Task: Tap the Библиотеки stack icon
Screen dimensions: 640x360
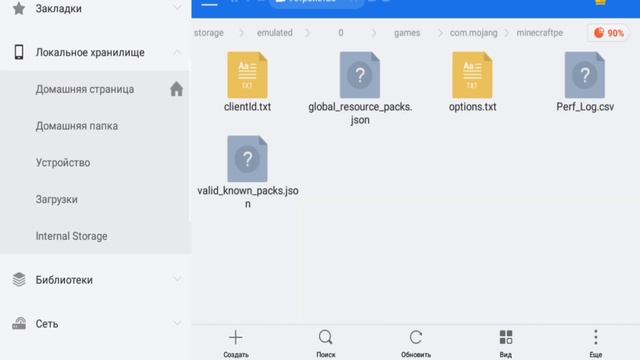Action: point(19,280)
